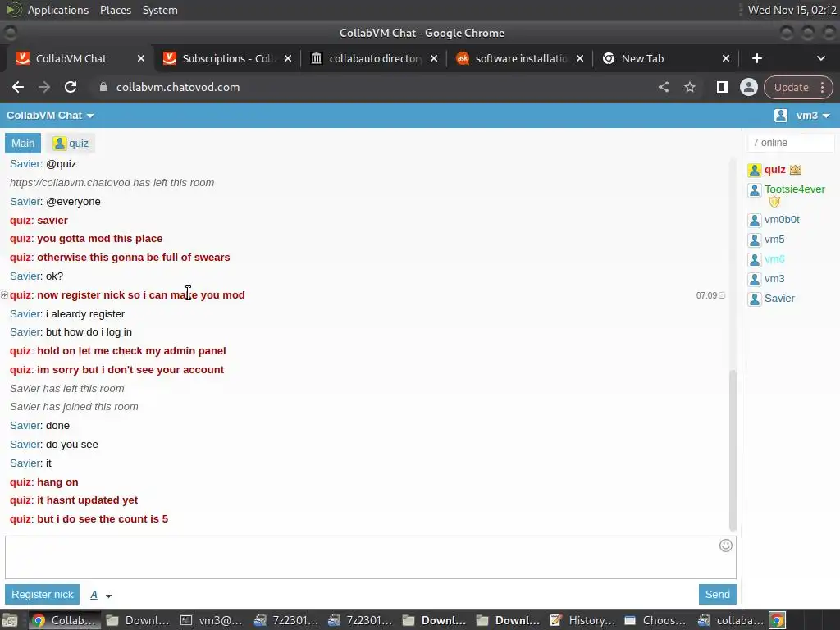Switch to collabauto directory browser tab
Viewport: 840px width, 630px height.
coord(374,58)
